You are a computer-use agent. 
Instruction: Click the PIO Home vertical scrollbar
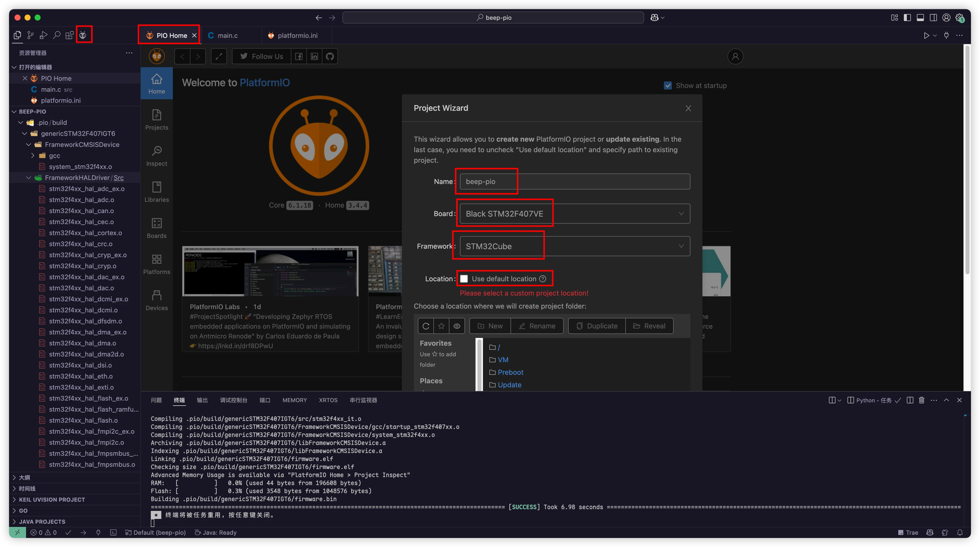pyautogui.click(x=967, y=160)
